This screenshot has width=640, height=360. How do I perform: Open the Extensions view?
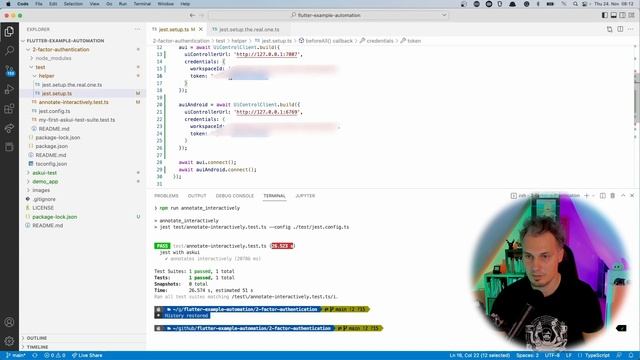click(x=9, y=109)
